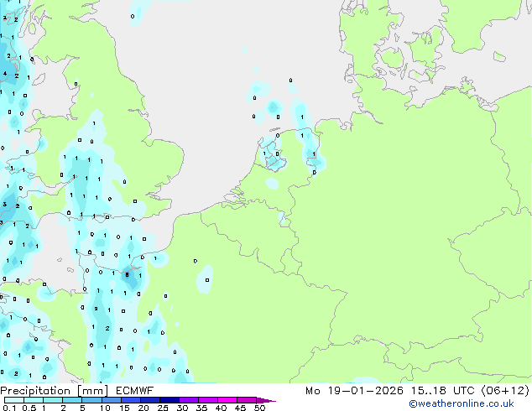Click the 45–50 mm legend swatch
This screenshot has width=532, height=411.
[247, 400]
